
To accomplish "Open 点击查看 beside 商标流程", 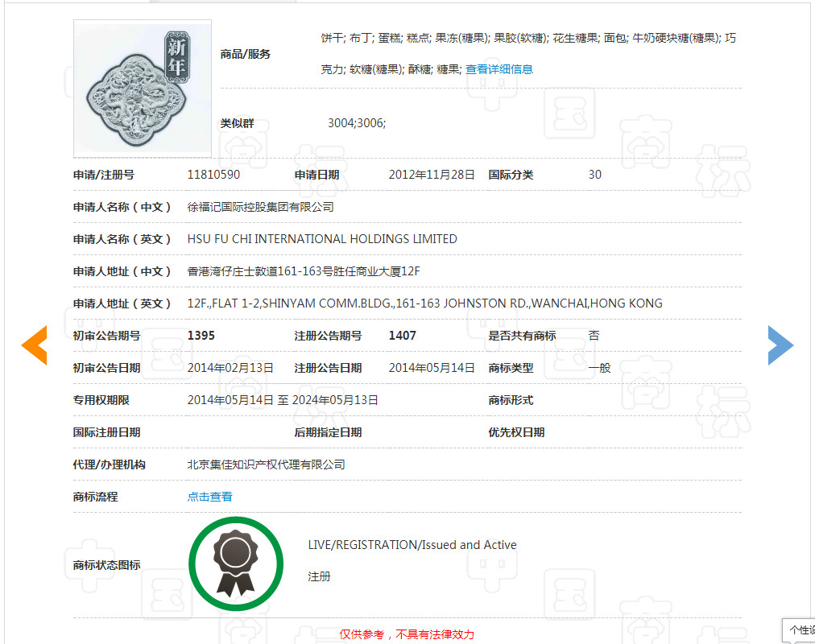I will tap(209, 496).
